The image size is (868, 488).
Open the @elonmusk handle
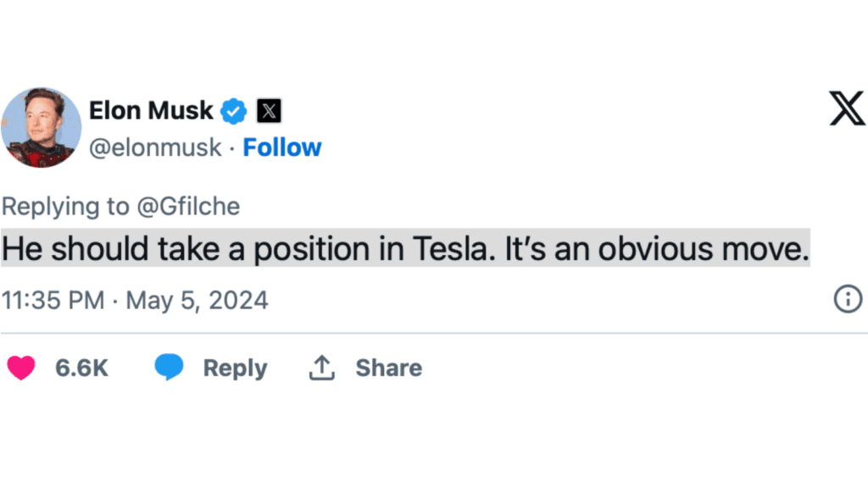pyautogui.click(x=155, y=147)
